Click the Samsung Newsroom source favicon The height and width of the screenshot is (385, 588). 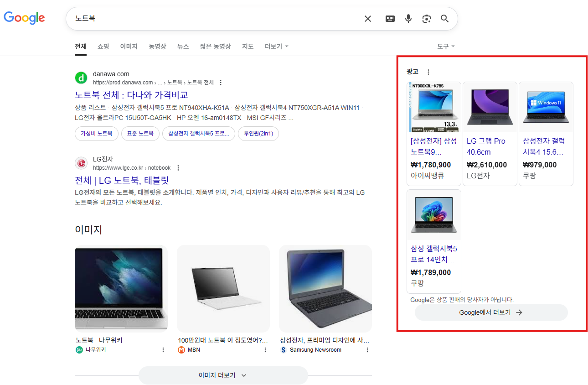coord(284,350)
